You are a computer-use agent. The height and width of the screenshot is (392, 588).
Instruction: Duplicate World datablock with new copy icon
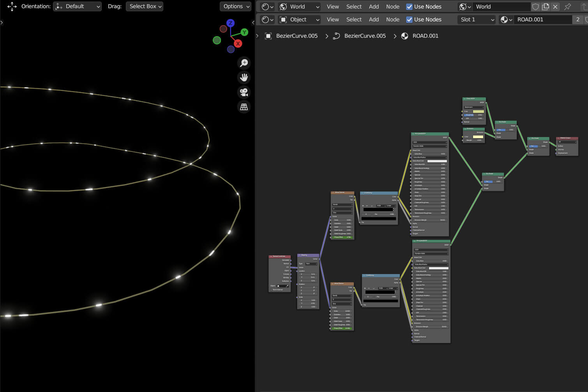point(546,7)
